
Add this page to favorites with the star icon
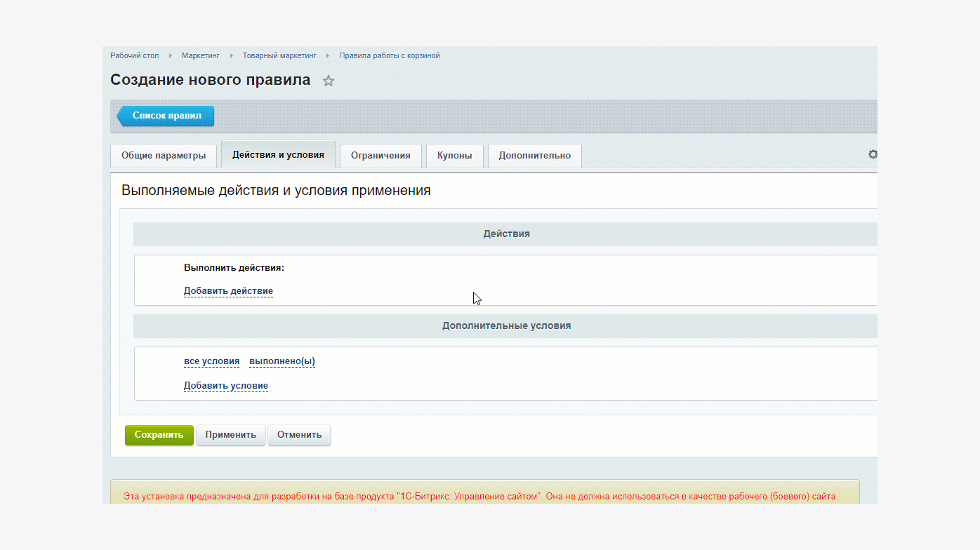(x=329, y=81)
